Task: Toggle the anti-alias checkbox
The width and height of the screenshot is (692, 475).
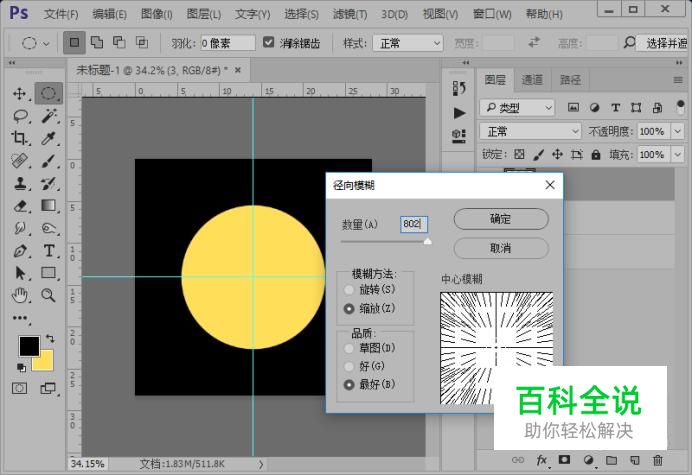Action: [x=268, y=42]
